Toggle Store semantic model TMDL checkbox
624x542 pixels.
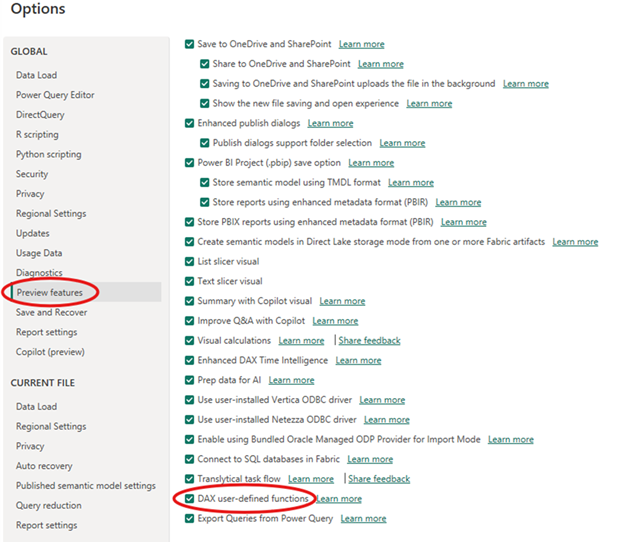pyautogui.click(x=205, y=182)
